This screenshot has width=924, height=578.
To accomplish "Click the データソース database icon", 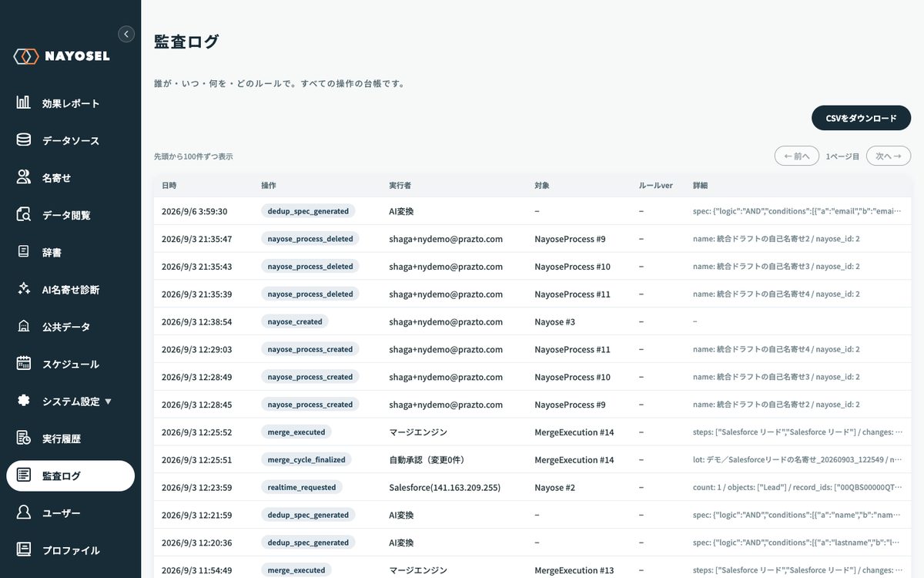I will 24,140.
